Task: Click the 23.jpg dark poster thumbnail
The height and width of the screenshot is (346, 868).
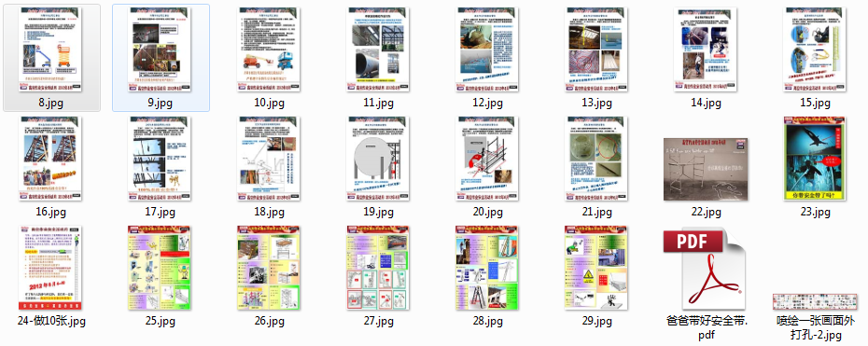Action: (x=815, y=158)
